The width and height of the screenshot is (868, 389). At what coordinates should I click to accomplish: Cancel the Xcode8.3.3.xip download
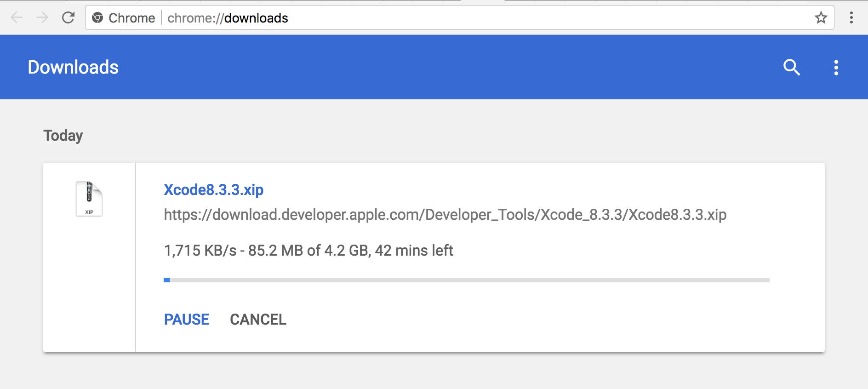coord(258,319)
